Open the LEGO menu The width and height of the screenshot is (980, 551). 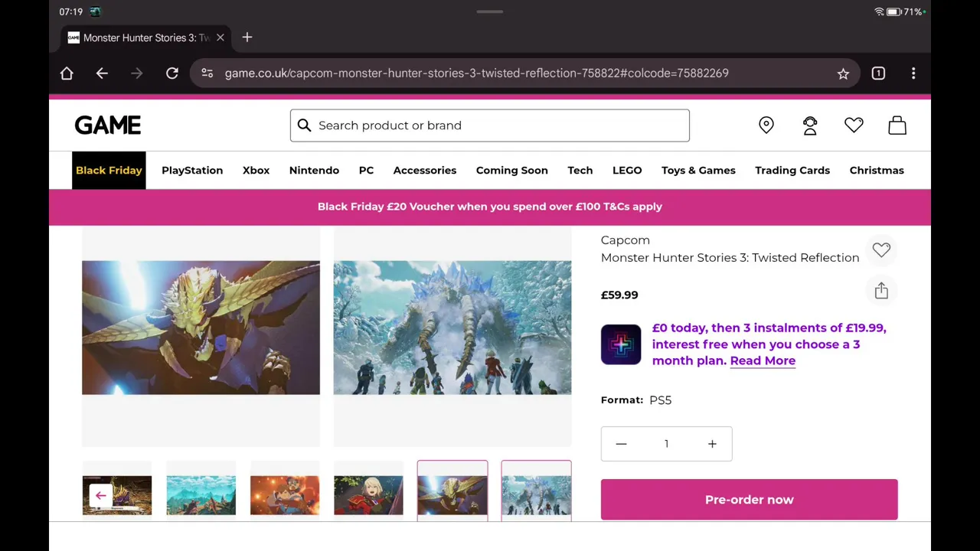pos(627,170)
